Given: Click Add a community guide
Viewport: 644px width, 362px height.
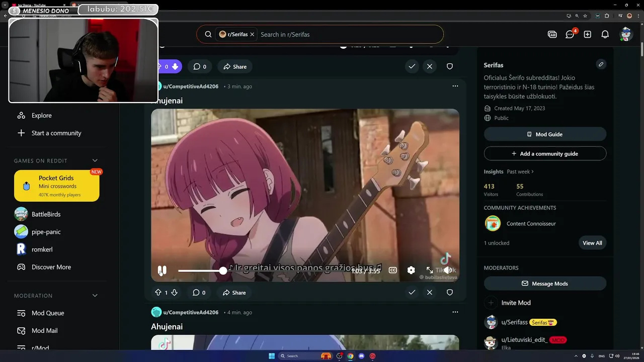Looking at the screenshot, I should (x=545, y=153).
